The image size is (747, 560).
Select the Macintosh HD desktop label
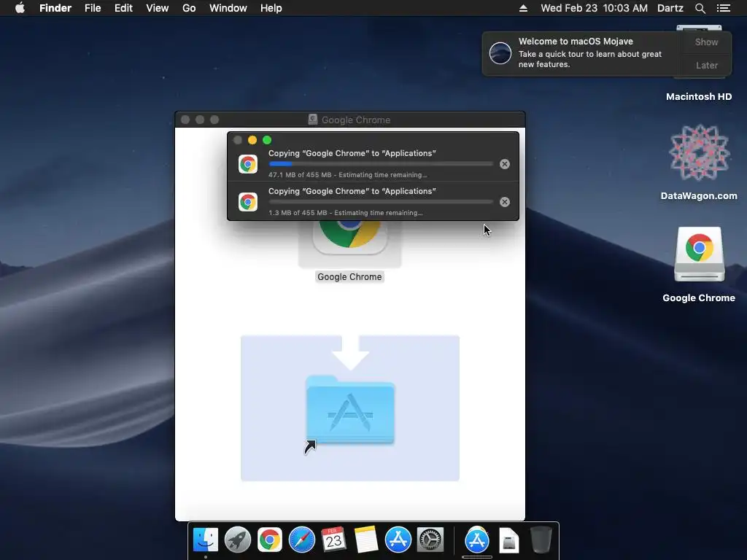[698, 97]
